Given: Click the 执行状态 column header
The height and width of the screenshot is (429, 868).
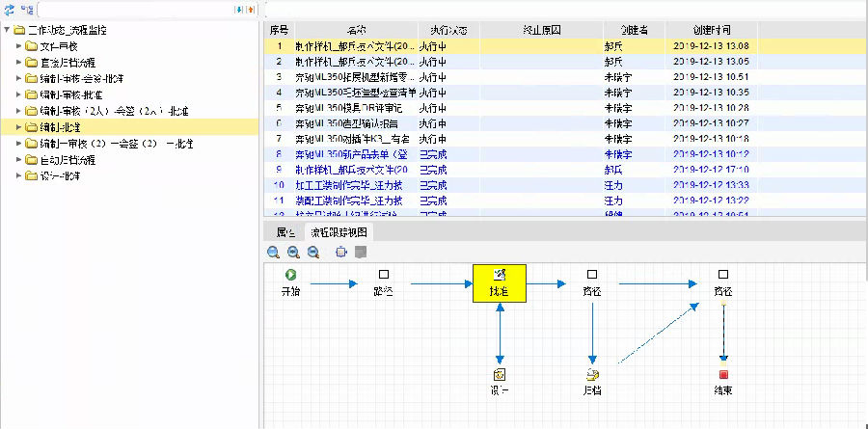Looking at the screenshot, I should click(448, 30).
